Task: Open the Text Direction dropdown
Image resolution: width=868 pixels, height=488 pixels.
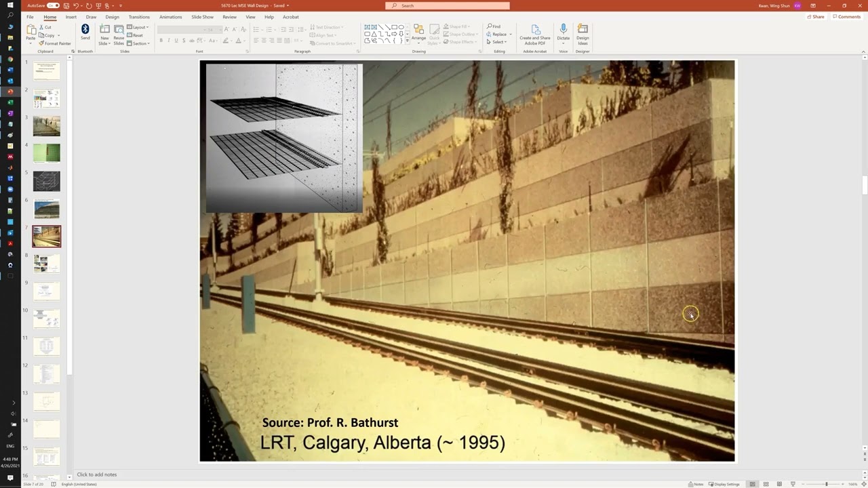Action: 327,27
